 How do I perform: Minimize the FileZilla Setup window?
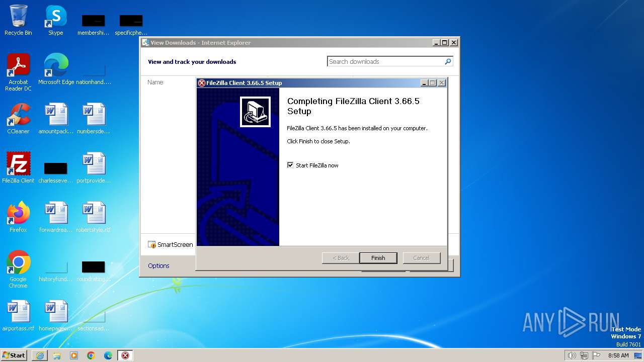(x=424, y=83)
